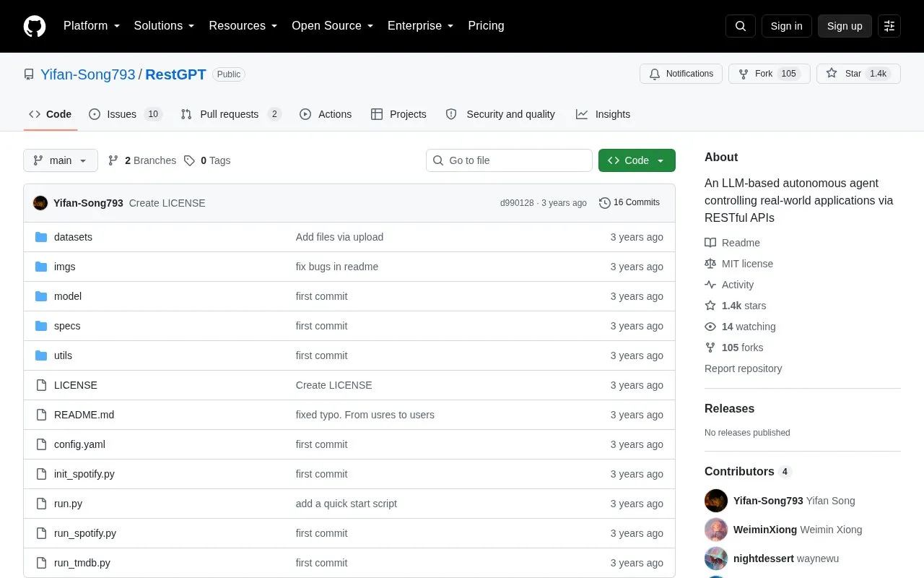
Task: Click the Notifications bell button
Action: (x=681, y=74)
